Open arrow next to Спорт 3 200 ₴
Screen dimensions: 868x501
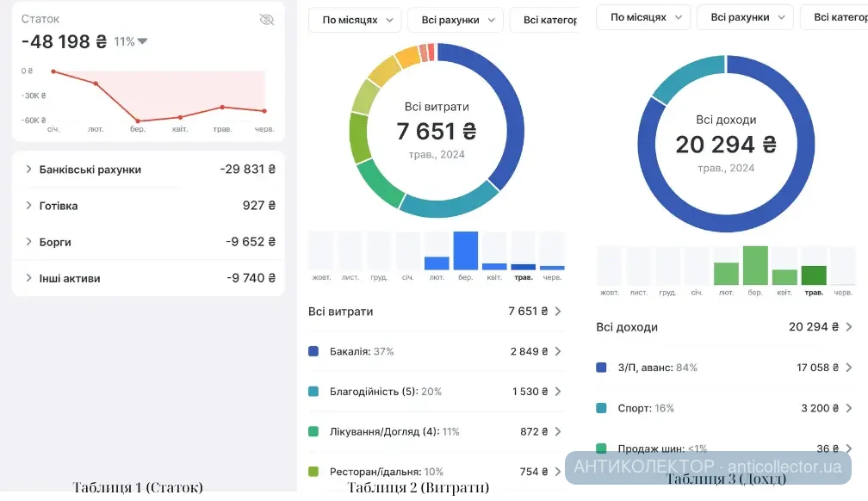coord(848,408)
